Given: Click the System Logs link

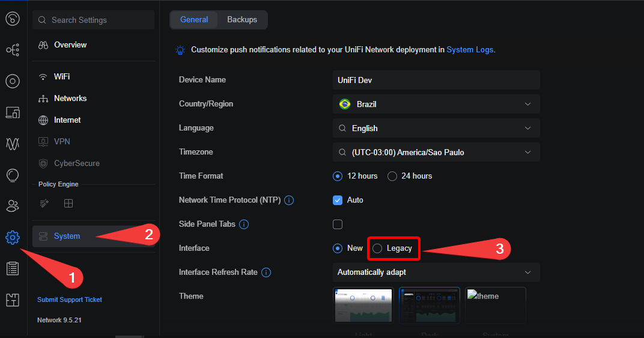Looking at the screenshot, I should pos(470,50).
